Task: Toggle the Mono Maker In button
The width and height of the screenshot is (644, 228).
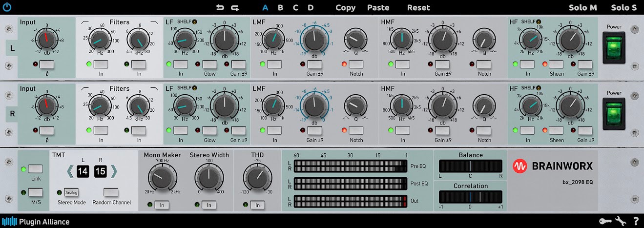Action: [162, 206]
